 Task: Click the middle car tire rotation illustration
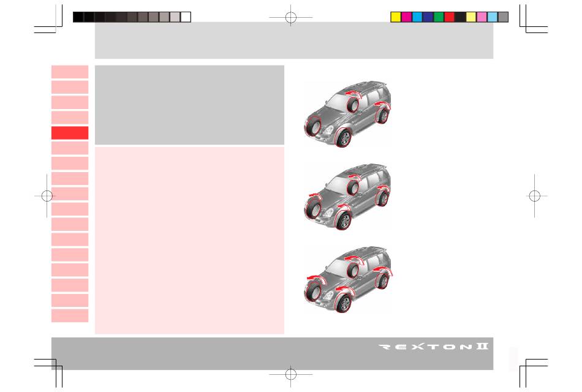[347, 197]
